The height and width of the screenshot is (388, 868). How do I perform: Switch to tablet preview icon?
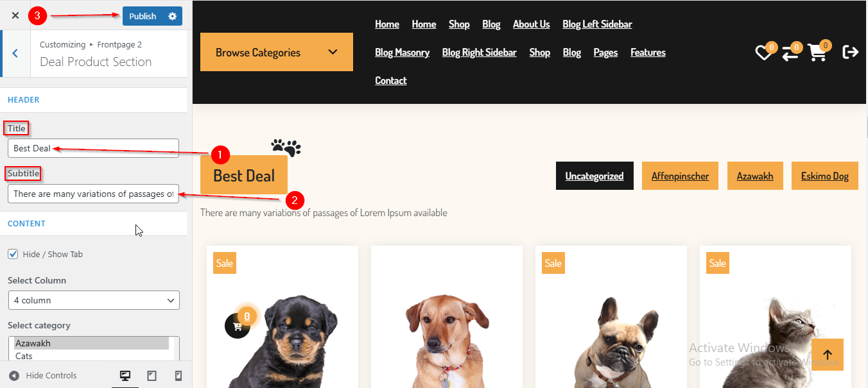(152, 376)
